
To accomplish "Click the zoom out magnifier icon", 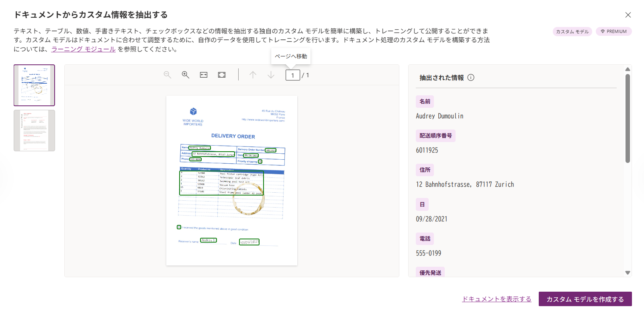I will point(168,75).
